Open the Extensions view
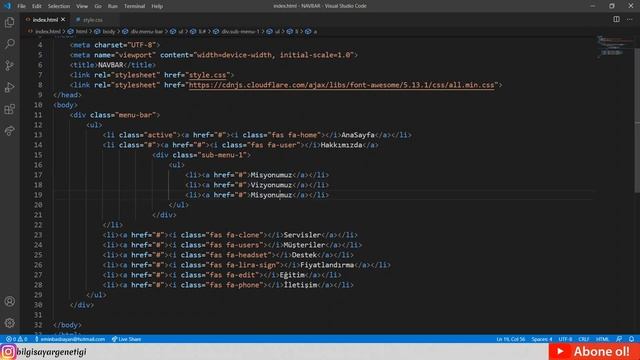This screenshot has width=640, height=360. (9, 109)
